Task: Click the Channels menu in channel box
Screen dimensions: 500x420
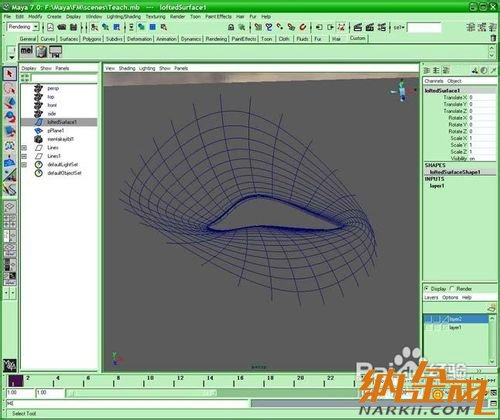Action: click(434, 81)
